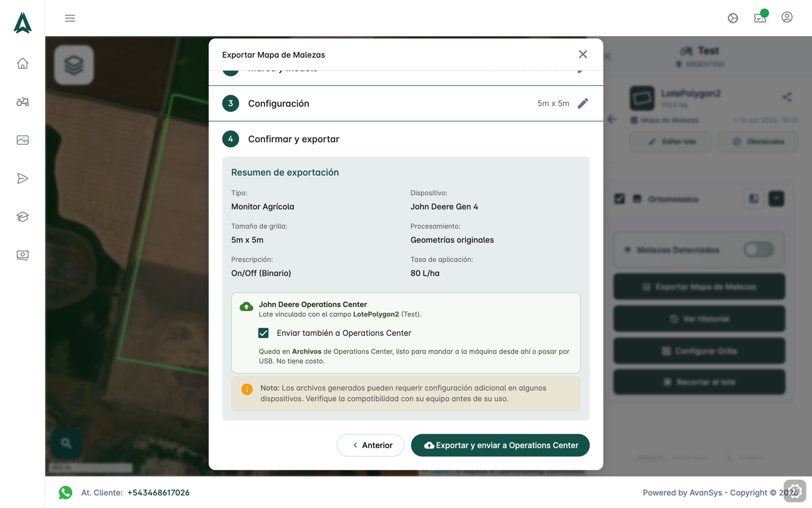Click the dark green Ortomosaico minus button
Image resolution: width=812 pixels, height=508 pixels.
(776, 199)
